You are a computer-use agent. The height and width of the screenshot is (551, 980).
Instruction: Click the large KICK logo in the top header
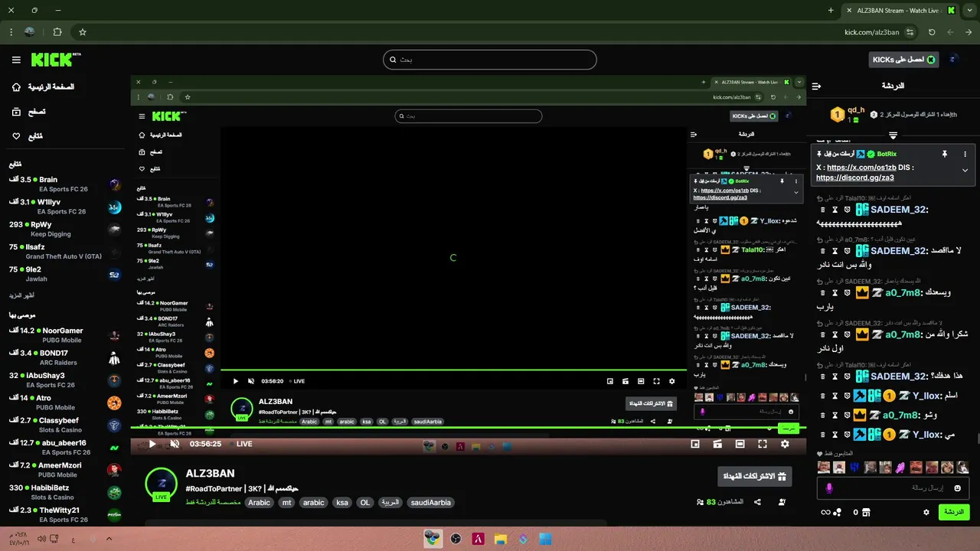pos(55,60)
